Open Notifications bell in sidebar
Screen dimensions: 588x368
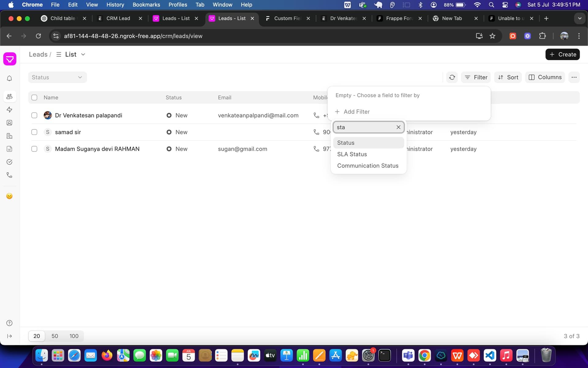coord(9,79)
